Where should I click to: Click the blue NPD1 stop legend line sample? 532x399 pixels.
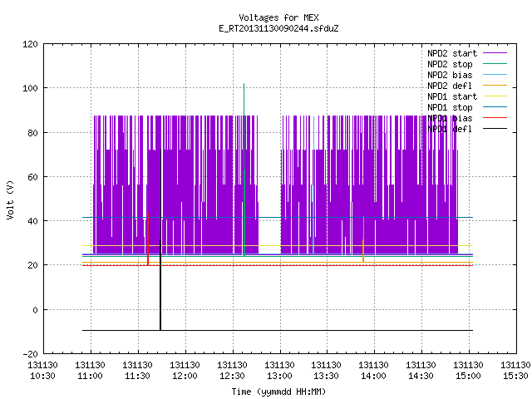[495, 107]
